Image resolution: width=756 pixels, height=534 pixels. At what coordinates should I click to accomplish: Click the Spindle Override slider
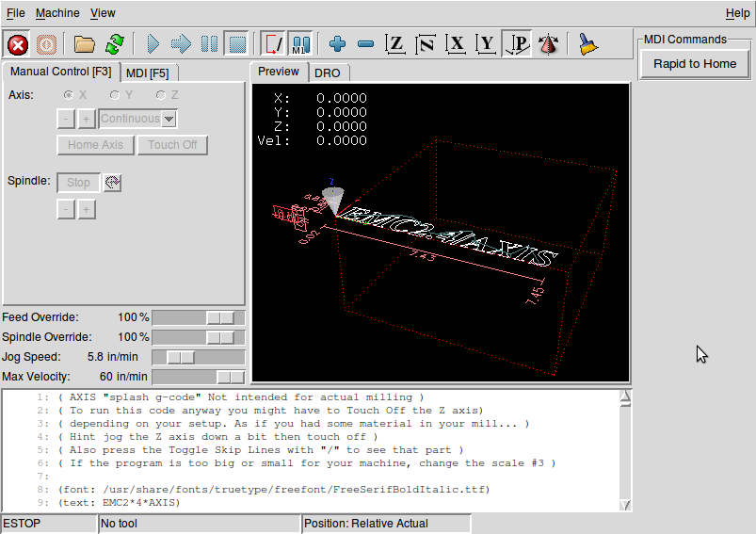tap(198, 337)
